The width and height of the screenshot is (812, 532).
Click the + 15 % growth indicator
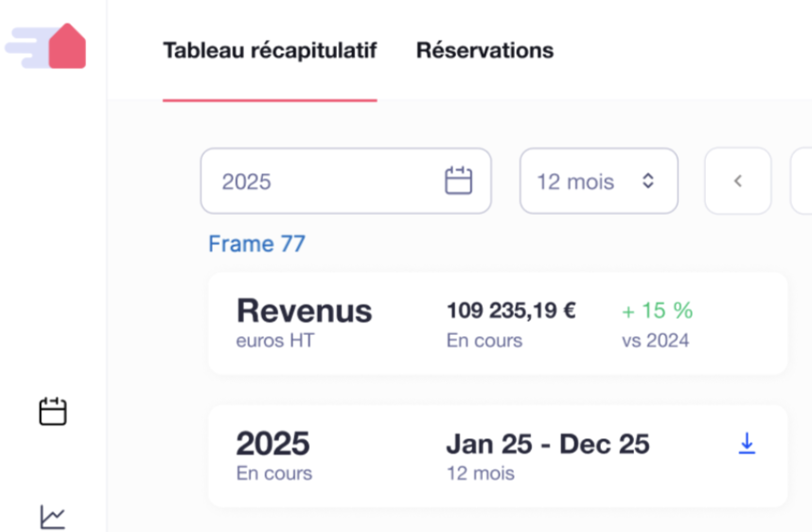pyautogui.click(x=657, y=310)
